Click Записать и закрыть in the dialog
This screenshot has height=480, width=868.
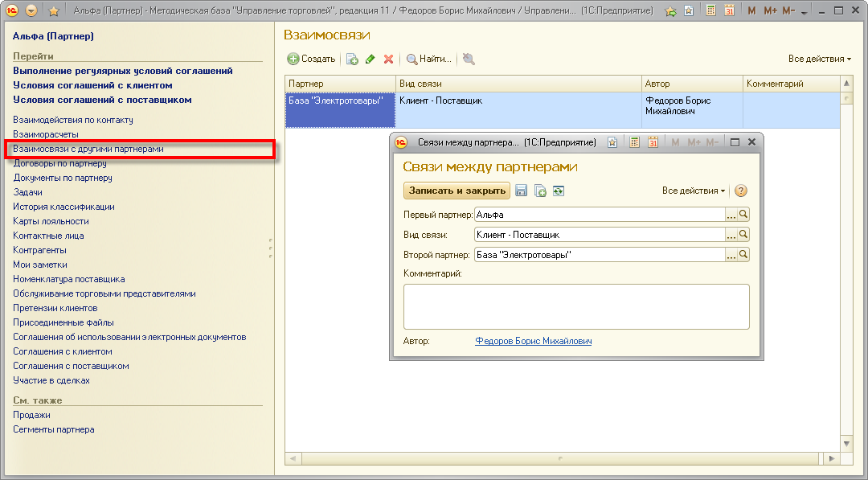pyautogui.click(x=457, y=191)
